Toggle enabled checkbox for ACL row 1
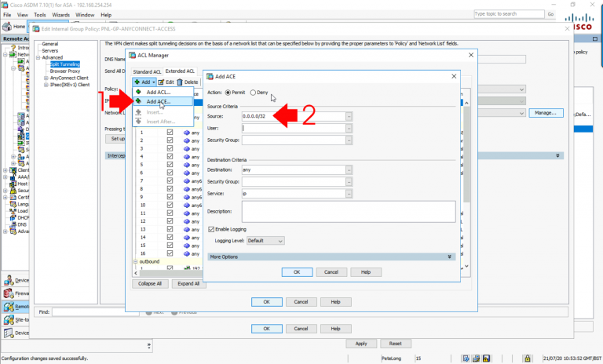Image resolution: width=603 pixels, height=364 pixels. tap(170, 133)
